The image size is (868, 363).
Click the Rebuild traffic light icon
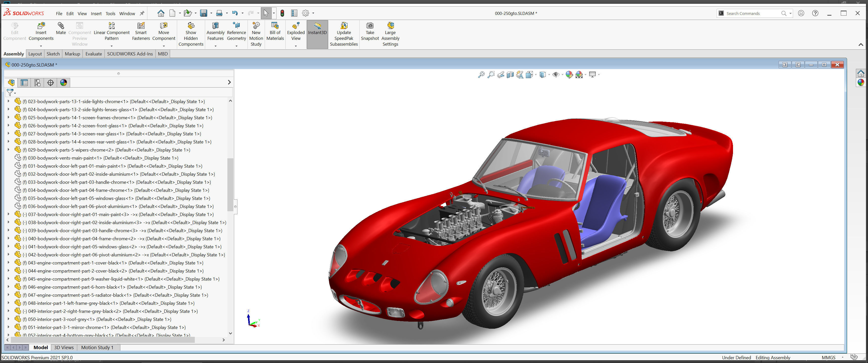point(282,13)
